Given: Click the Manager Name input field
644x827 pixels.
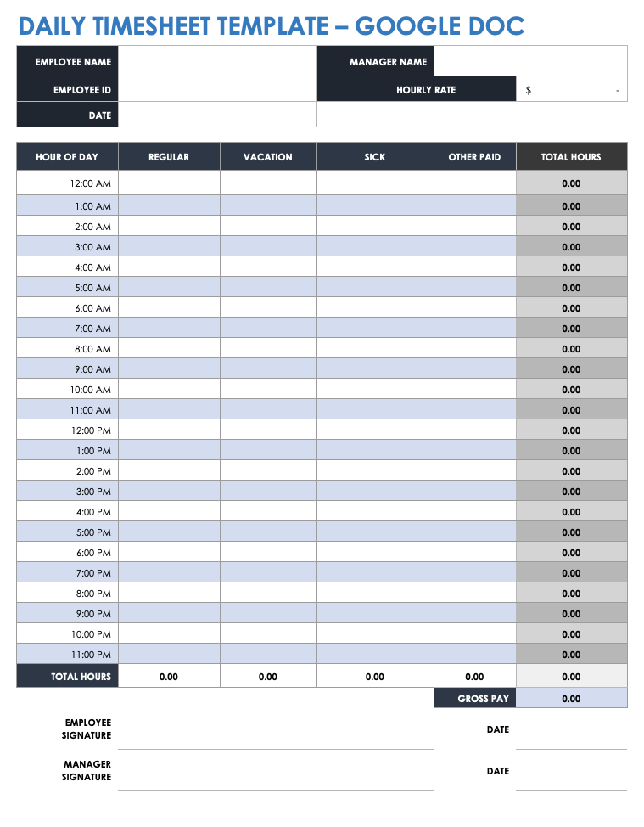Looking at the screenshot, I should point(530,62).
